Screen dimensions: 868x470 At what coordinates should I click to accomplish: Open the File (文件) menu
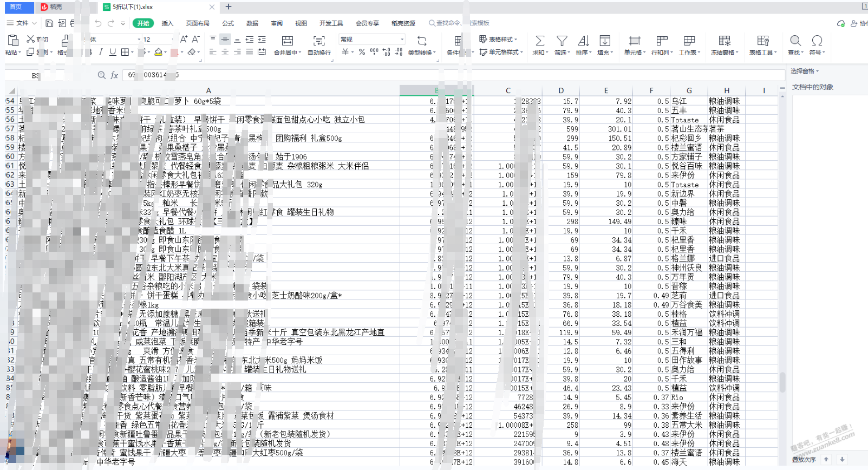[22, 23]
